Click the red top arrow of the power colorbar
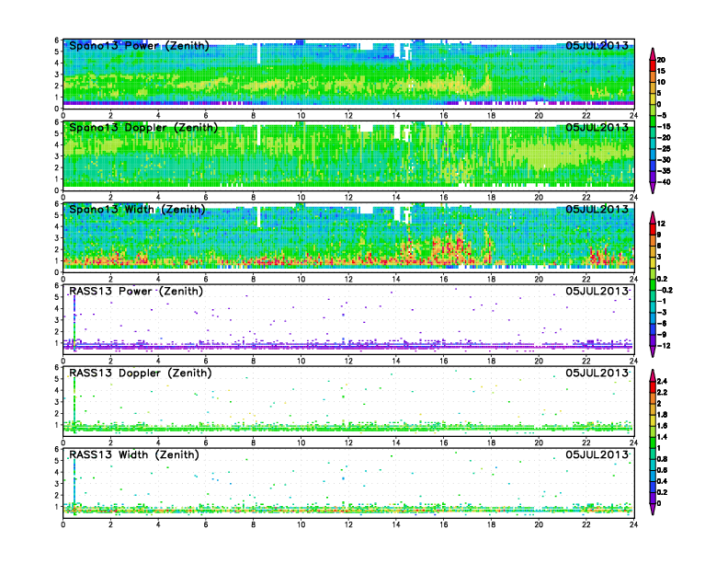Screen dimensions: 728x563 coord(652,51)
